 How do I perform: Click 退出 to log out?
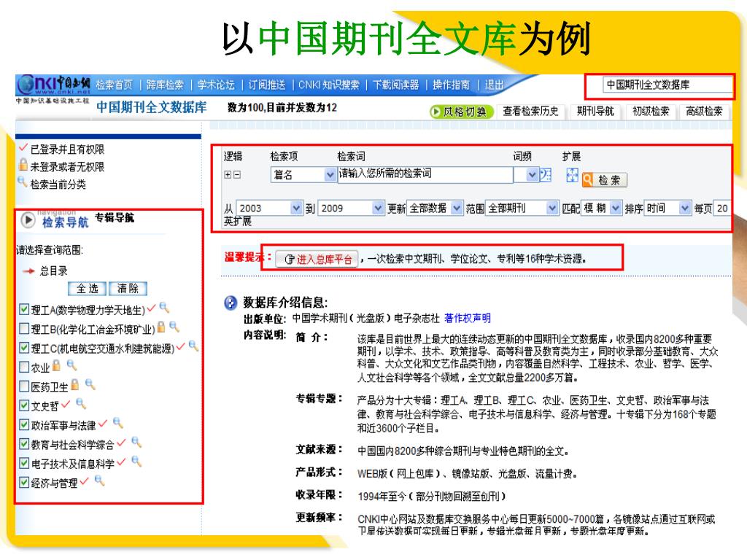tap(495, 85)
